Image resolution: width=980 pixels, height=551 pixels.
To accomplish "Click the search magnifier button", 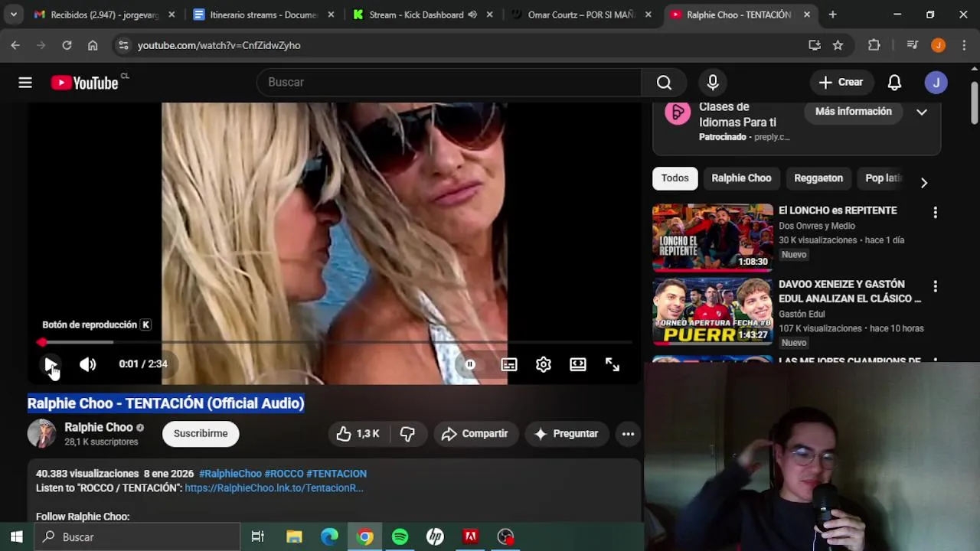I will [x=664, y=82].
